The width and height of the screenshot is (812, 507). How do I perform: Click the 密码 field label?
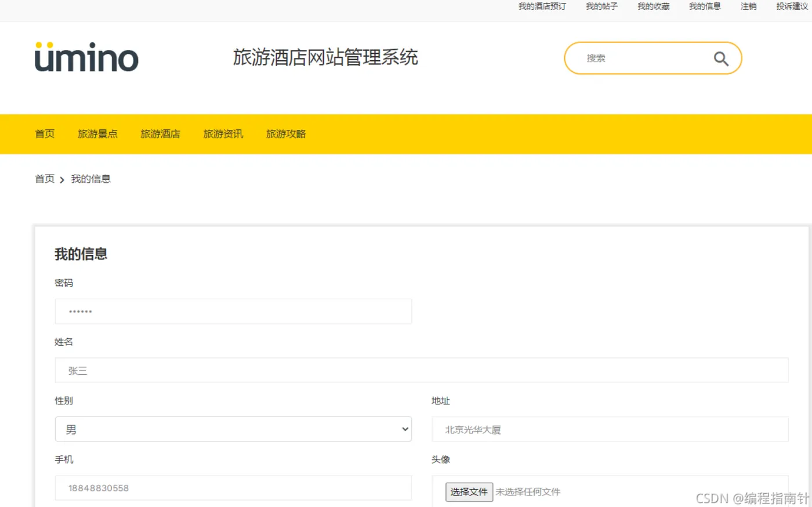point(64,283)
